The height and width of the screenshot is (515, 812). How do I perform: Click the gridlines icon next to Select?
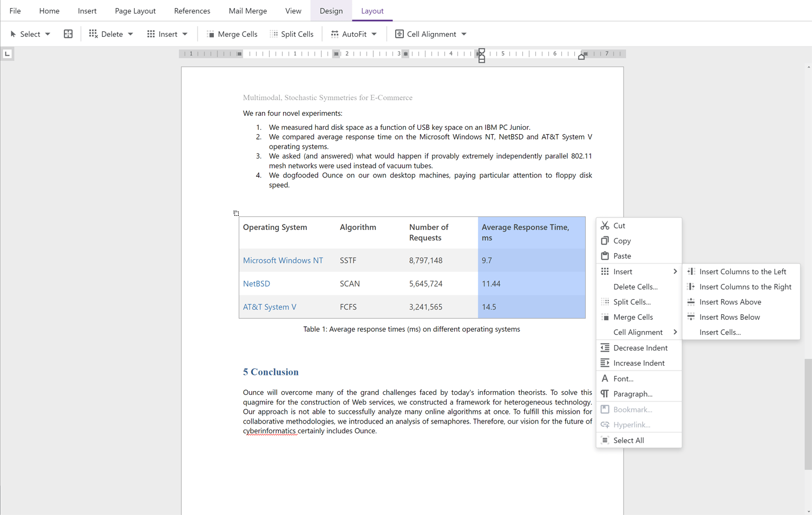point(68,34)
